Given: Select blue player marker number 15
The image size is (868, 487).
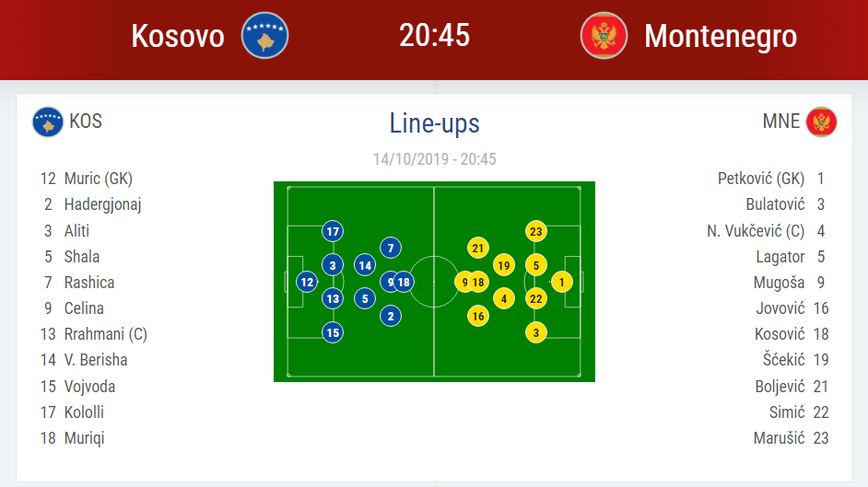Looking at the screenshot, I should tap(333, 332).
